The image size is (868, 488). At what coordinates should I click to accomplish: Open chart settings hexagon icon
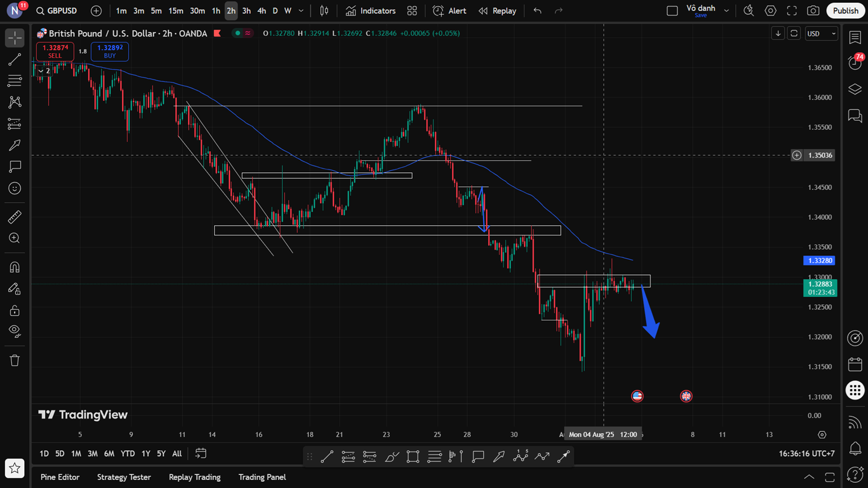(770, 11)
